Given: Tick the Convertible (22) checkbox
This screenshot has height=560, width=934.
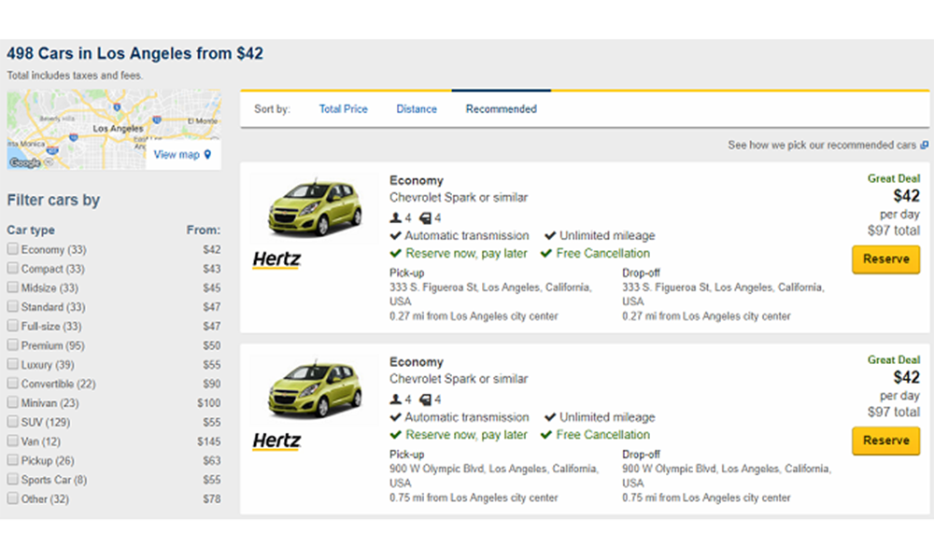Looking at the screenshot, I should 13,384.
